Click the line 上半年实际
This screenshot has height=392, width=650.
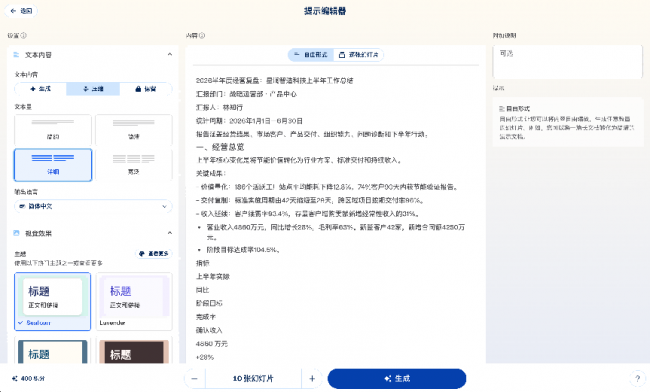(213, 277)
